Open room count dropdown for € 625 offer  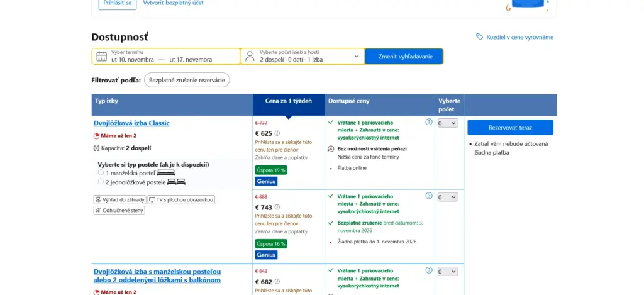(x=448, y=123)
